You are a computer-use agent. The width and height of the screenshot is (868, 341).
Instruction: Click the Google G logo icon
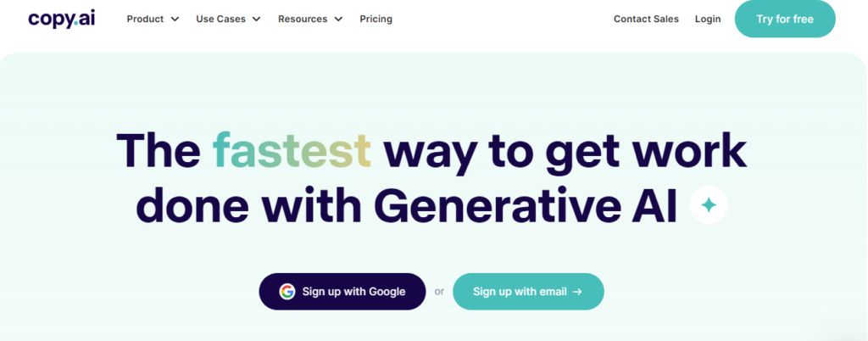[x=287, y=291]
